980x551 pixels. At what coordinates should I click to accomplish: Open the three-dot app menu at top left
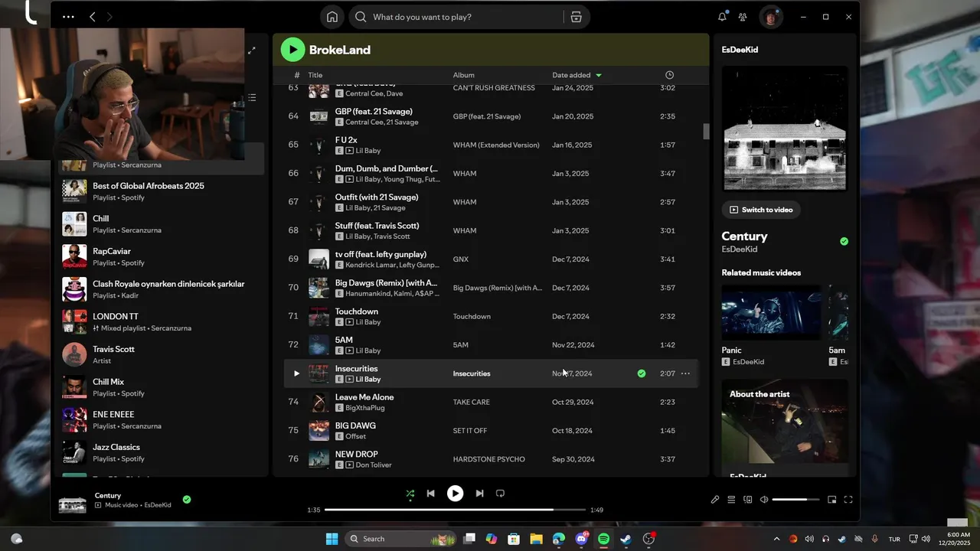pos(68,17)
